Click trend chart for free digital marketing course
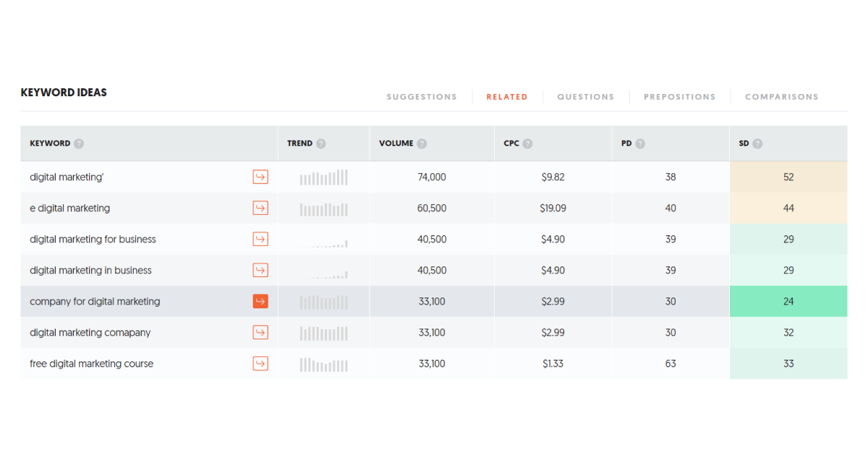868x456 pixels. tap(323, 364)
